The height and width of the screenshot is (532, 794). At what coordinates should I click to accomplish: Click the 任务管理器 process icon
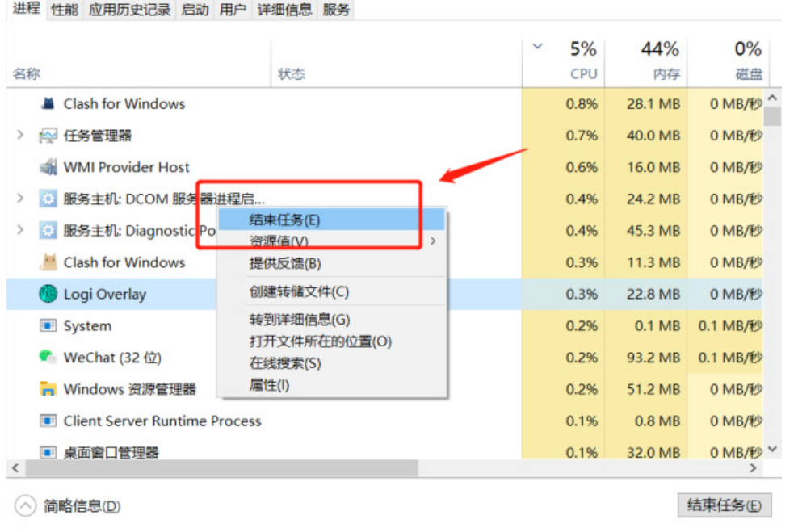(x=48, y=136)
